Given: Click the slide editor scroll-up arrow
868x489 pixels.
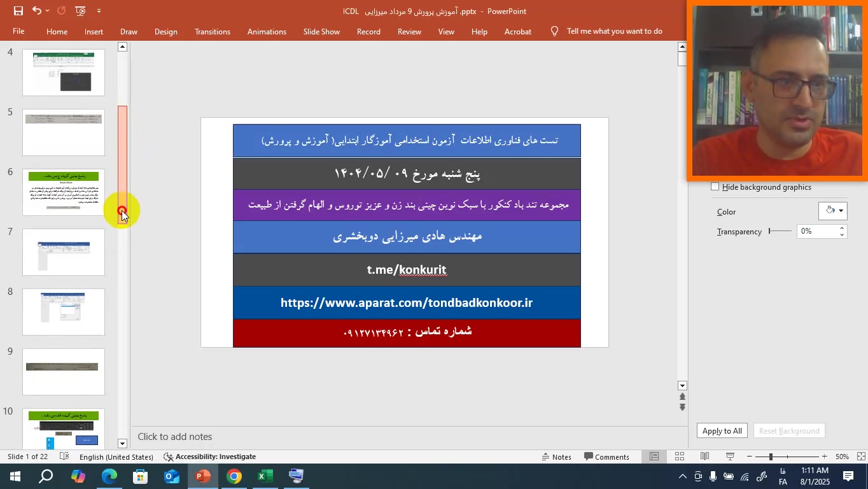Looking at the screenshot, I should [682, 46].
